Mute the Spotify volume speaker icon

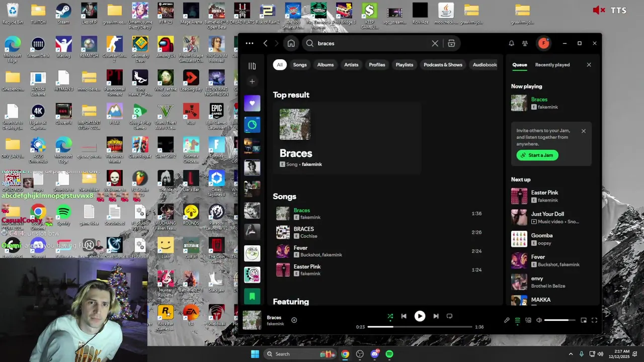539,320
